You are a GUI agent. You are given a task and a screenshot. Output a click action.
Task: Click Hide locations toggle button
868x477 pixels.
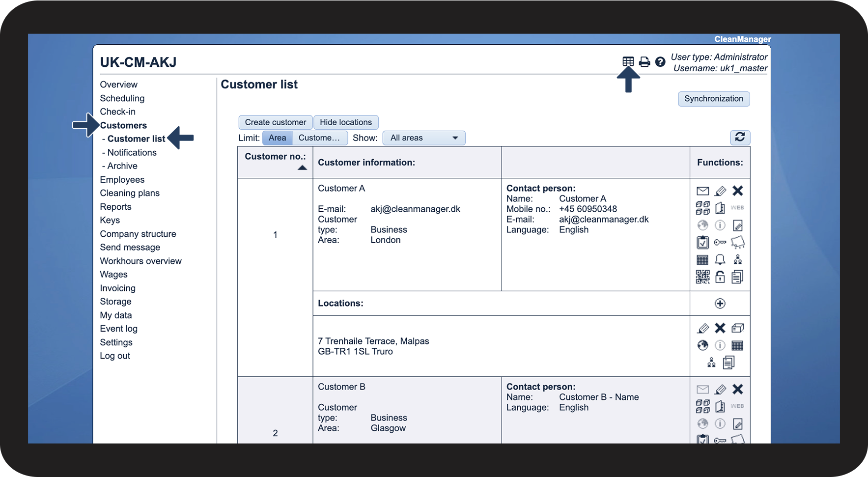(346, 122)
